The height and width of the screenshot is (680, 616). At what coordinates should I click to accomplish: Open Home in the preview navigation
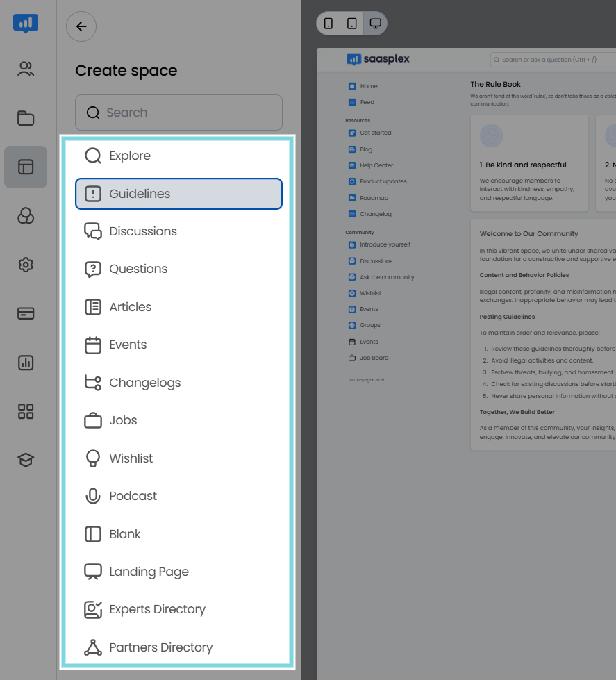[x=363, y=86]
